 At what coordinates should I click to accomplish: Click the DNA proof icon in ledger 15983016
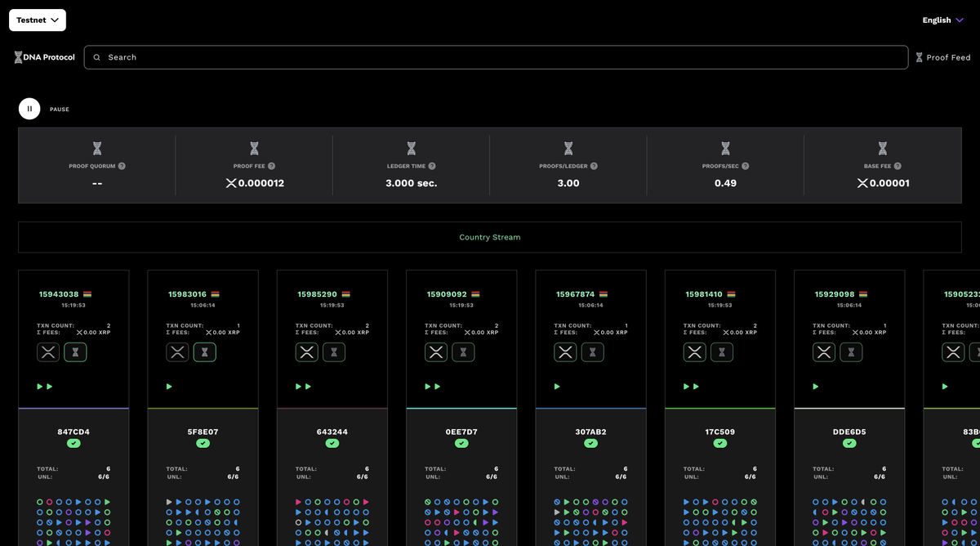(x=204, y=352)
